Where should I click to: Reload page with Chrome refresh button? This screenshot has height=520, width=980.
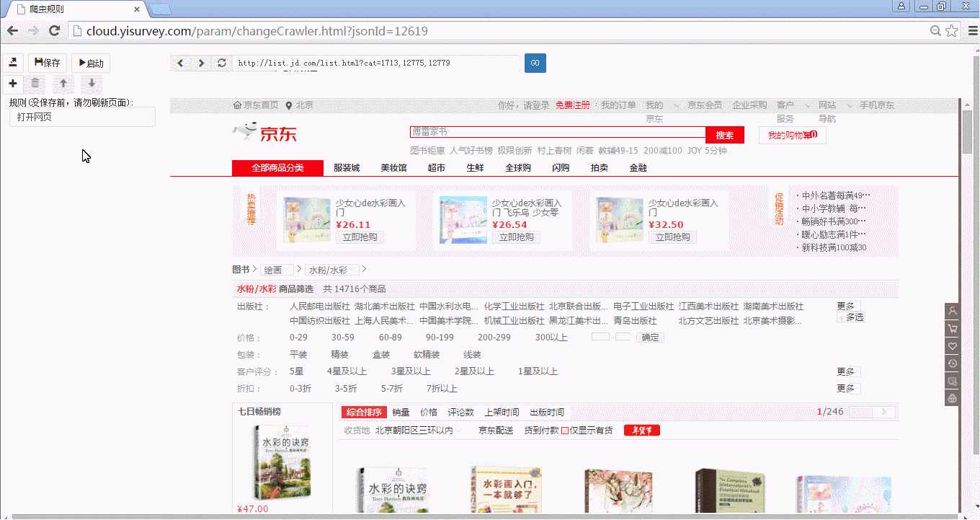point(54,31)
